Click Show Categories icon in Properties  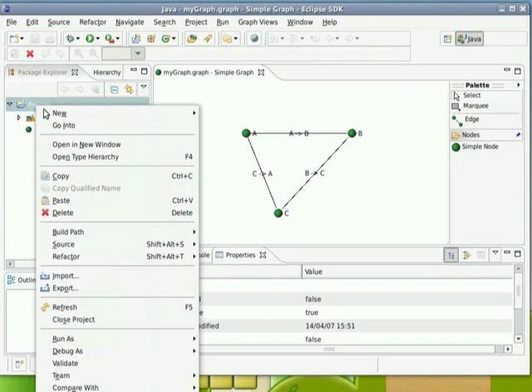coord(451,255)
